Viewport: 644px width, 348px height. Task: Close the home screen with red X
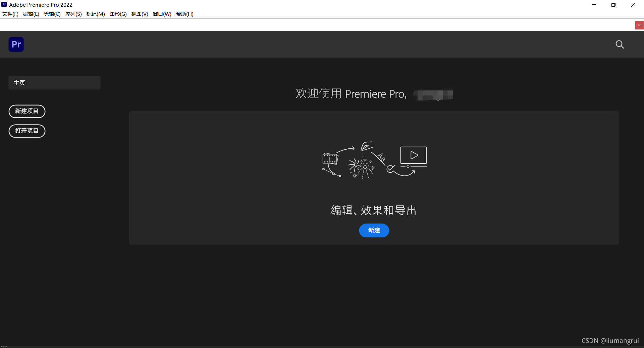[x=639, y=25]
